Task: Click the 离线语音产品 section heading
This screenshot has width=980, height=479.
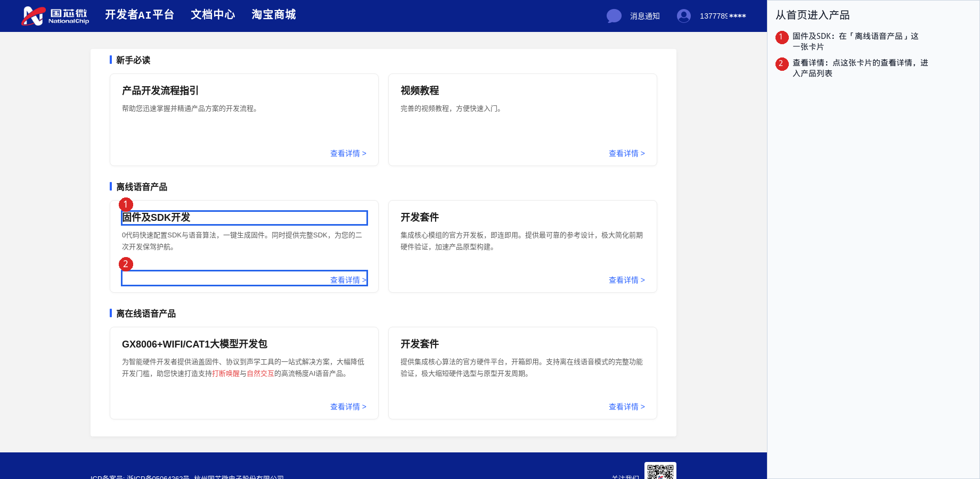Action: pyautogui.click(x=142, y=187)
